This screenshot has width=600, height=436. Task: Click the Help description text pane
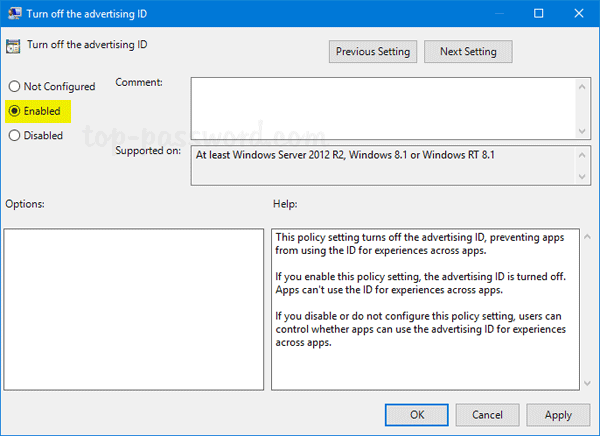(424, 308)
